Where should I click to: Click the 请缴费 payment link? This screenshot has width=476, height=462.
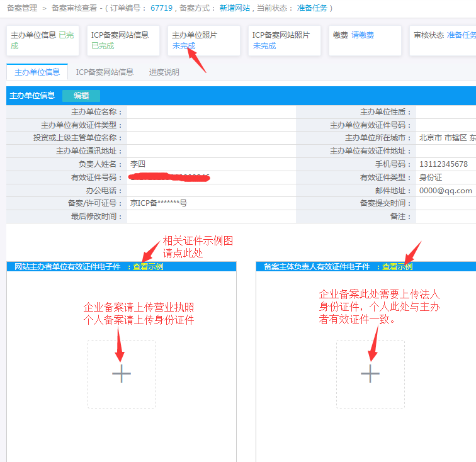[x=363, y=36]
